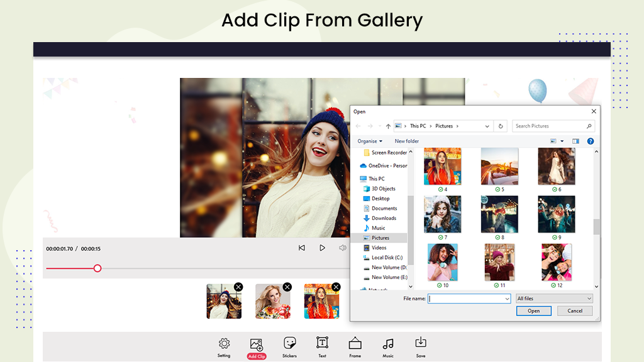The image size is (644, 362).
Task: Open OneDrive - Personal in sidebar
Action: click(x=383, y=166)
